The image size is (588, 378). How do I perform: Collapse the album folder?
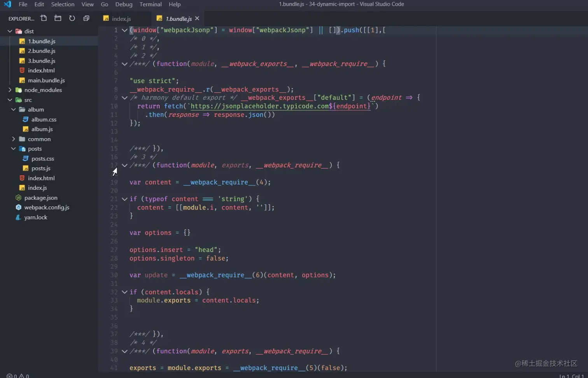tap(14, 110)
